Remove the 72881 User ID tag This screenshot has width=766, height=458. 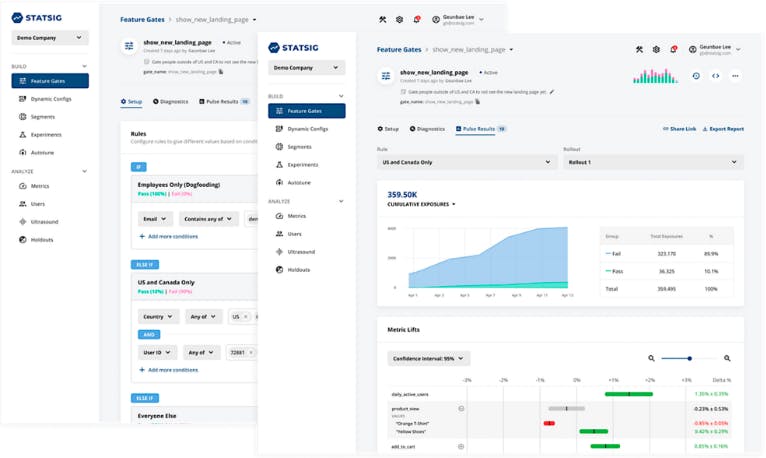point(252,352)
